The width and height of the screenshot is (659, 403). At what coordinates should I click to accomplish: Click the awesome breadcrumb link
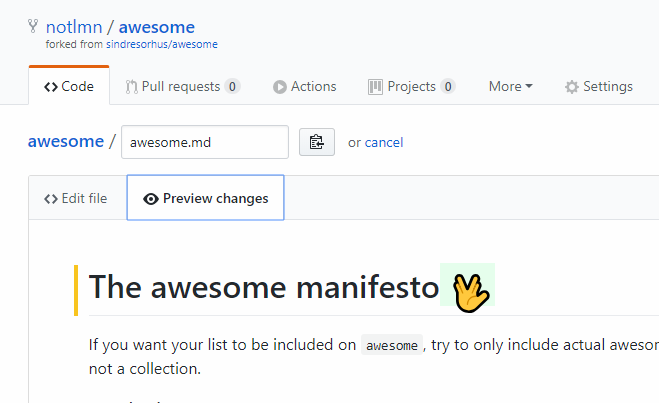point(66,142)
